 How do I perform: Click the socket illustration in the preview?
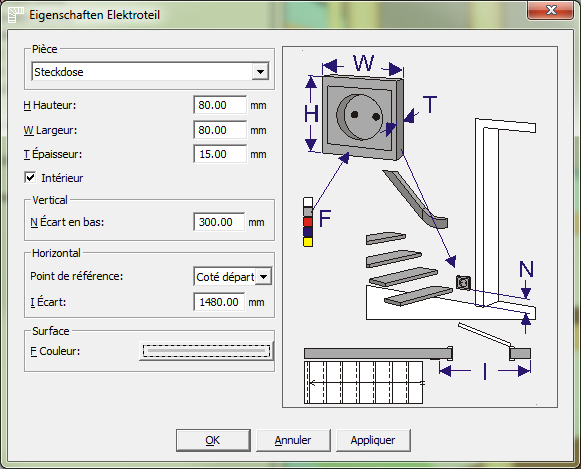[363, 117]
